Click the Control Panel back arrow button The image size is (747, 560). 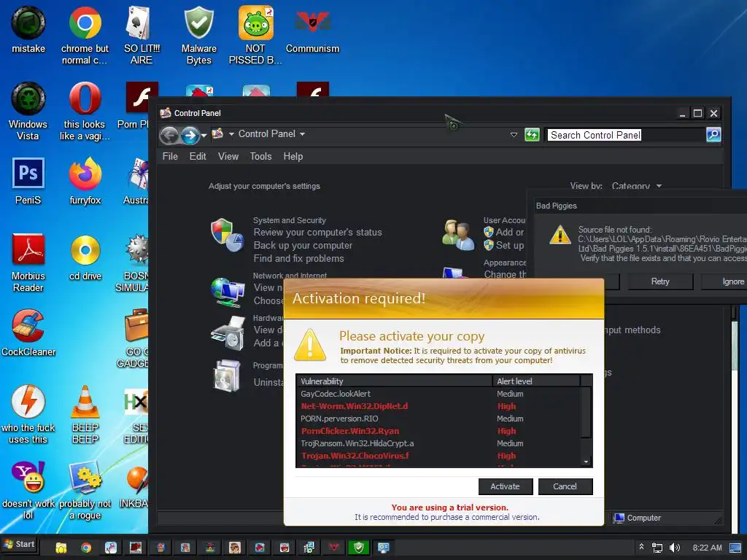tap(169, 136)
